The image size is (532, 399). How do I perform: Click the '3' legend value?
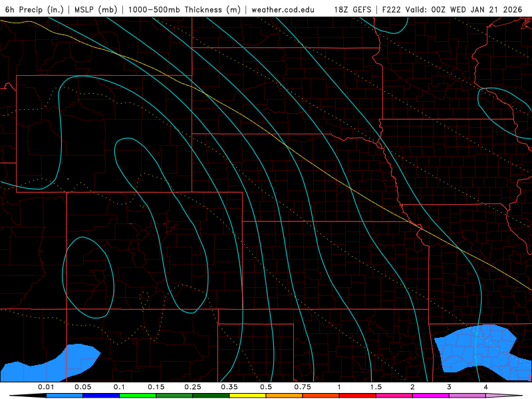[449, 387]
